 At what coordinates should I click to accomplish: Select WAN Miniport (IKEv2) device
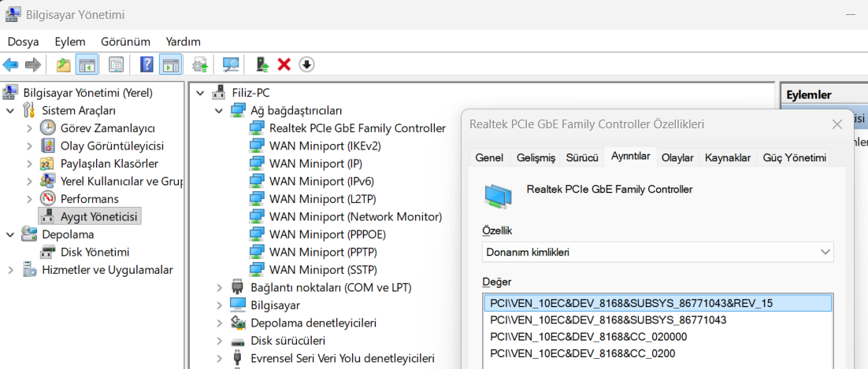click(x=325, y=146)
